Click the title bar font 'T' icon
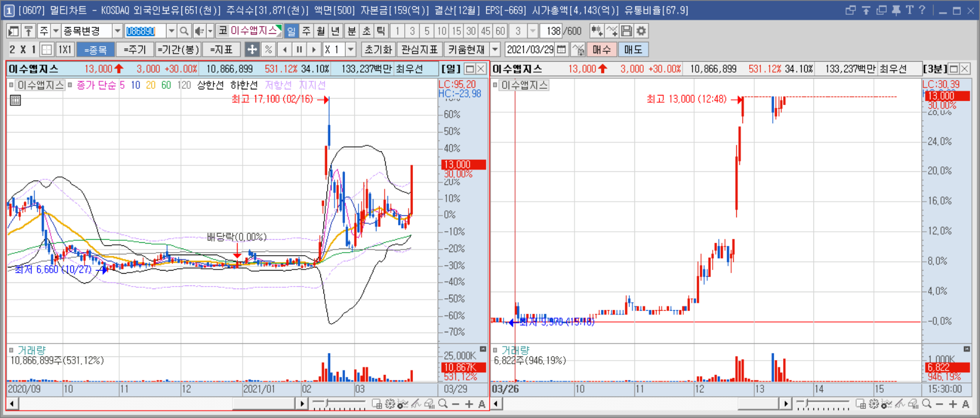The height and width of the screenshot is (418, 980). coord(909,10)
